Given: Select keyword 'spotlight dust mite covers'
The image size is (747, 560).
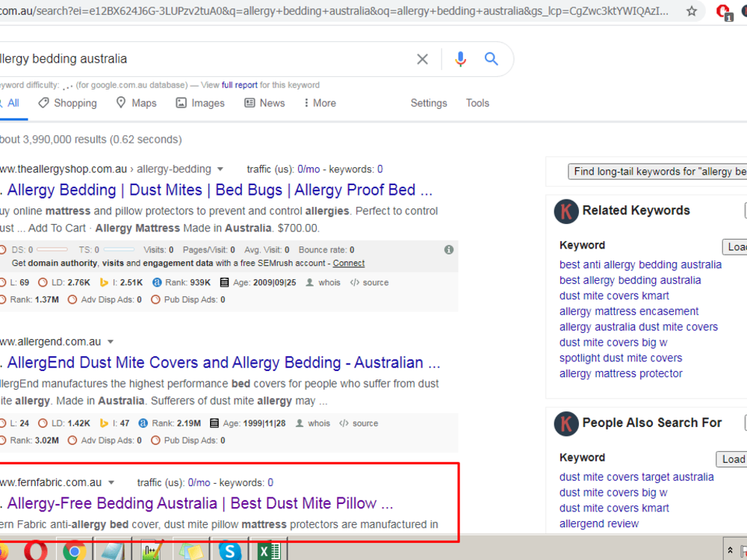Looking at the screenshot, I should click(621, 358).
